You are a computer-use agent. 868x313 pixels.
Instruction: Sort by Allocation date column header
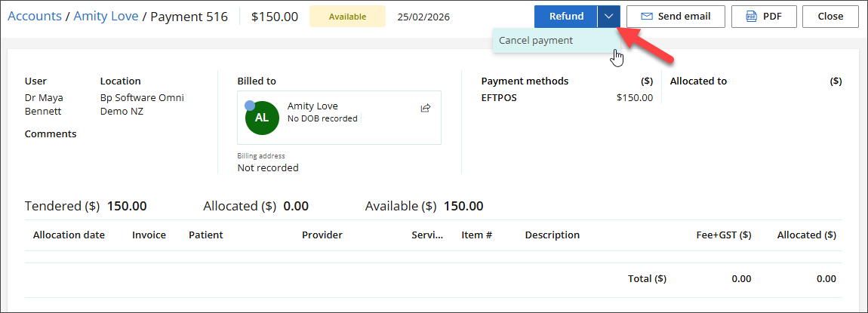pyautogui.click(x=69, y=235)
